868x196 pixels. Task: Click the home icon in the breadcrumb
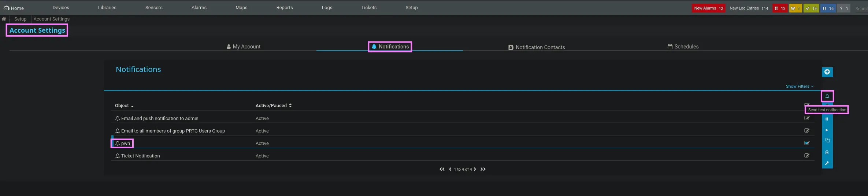pos(4,19)
